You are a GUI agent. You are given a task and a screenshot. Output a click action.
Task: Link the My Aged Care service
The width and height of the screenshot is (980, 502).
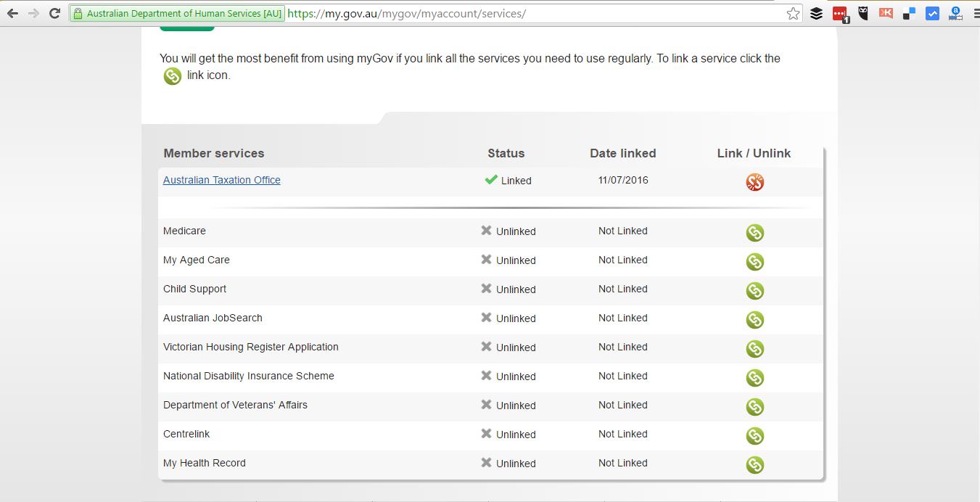click(755, 262)
